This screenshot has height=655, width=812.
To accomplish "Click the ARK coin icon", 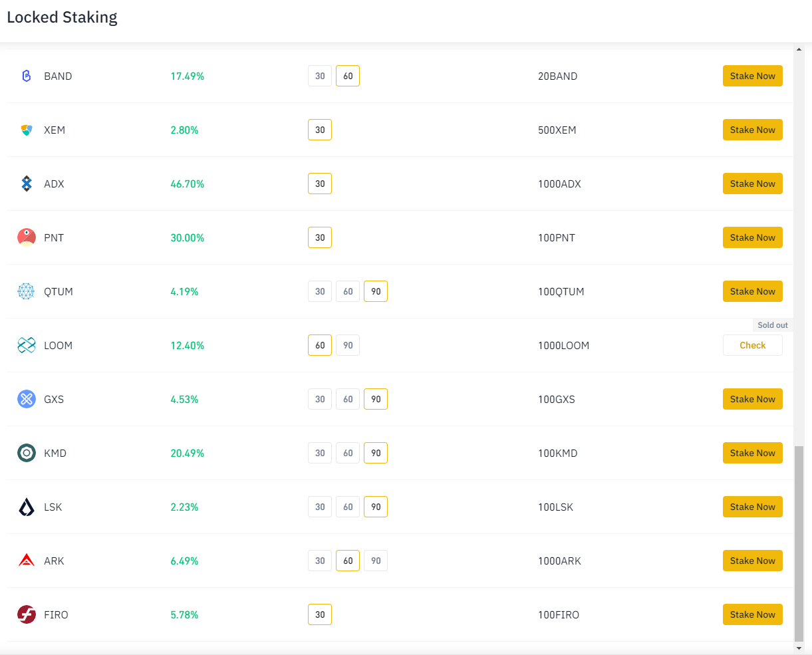I will (27, 561).
